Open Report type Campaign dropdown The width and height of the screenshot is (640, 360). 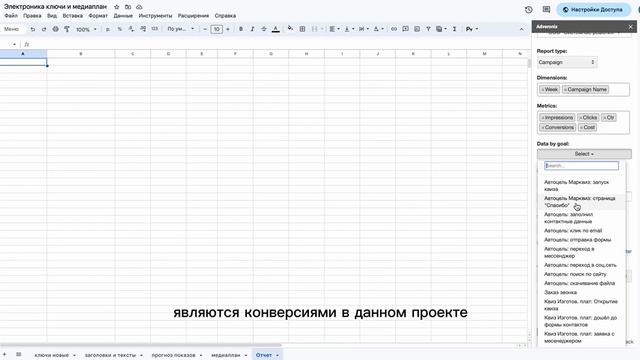[x=567, y=62]
